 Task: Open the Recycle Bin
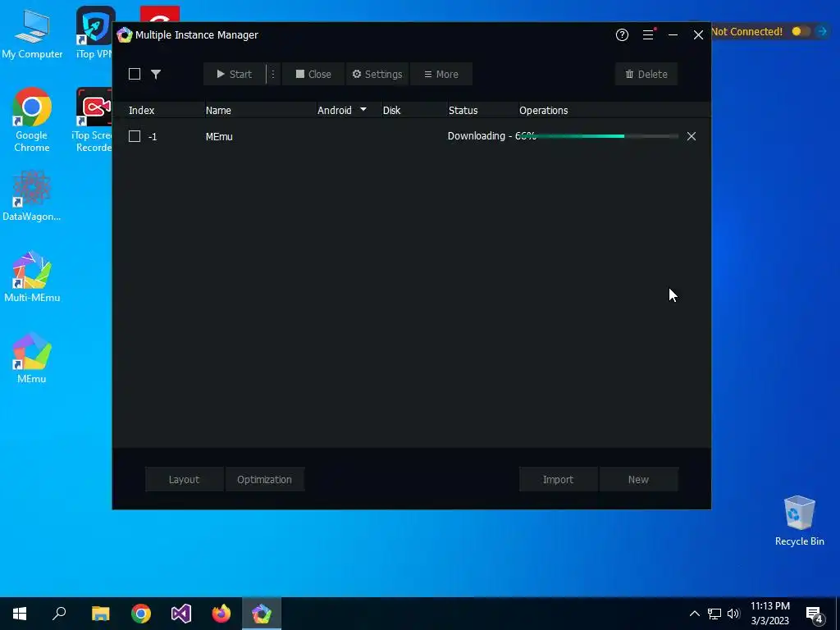coord(799,521)
